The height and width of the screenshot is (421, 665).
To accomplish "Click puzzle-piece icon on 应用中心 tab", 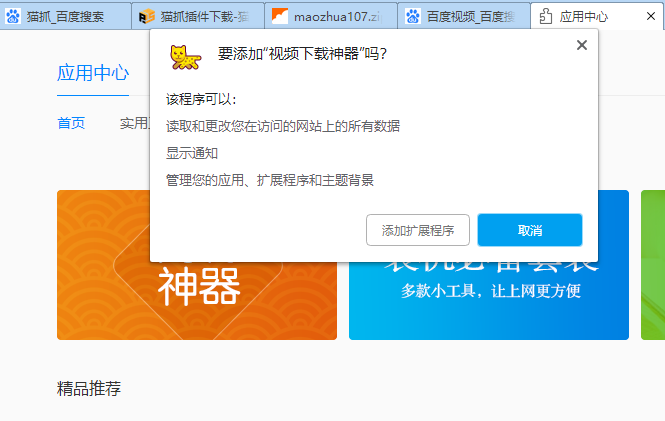I will tap(546, 17).
